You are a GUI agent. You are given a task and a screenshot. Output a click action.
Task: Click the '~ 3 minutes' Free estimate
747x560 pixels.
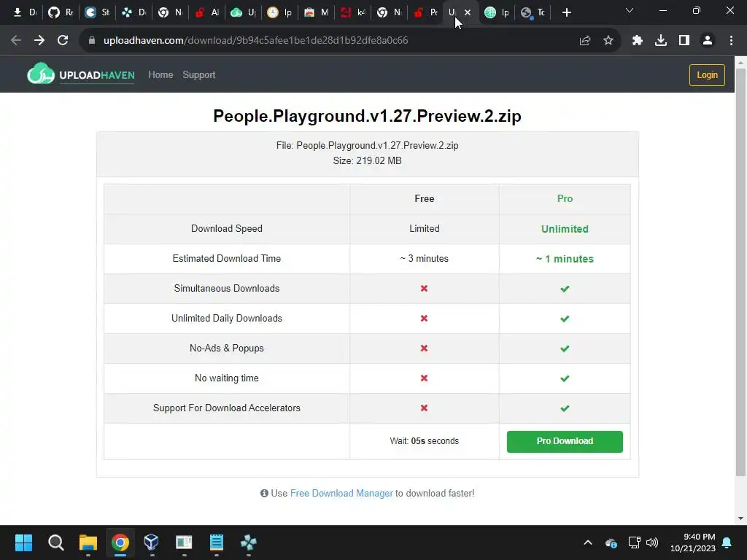(424, 259)
